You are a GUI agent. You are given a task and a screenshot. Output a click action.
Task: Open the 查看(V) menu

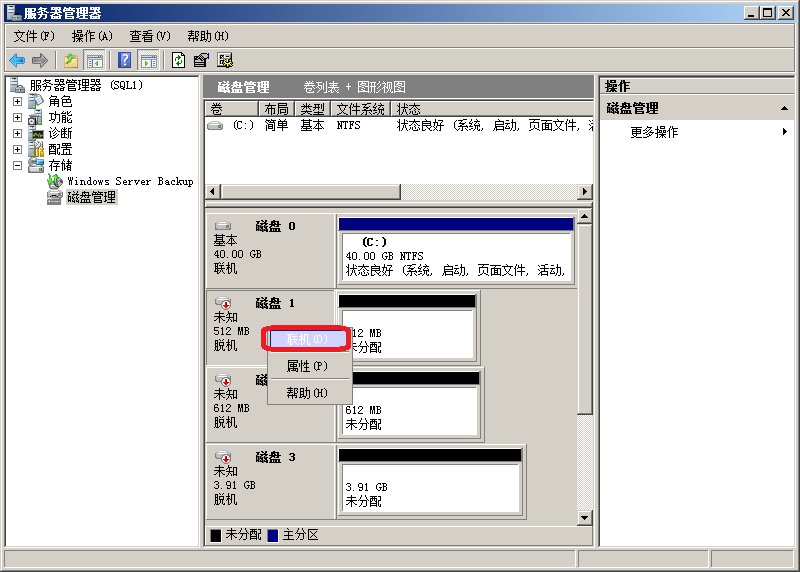(x=149, y=36)
